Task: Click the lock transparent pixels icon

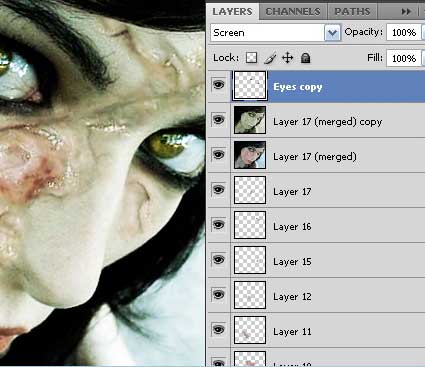Action: pos(252,58)
